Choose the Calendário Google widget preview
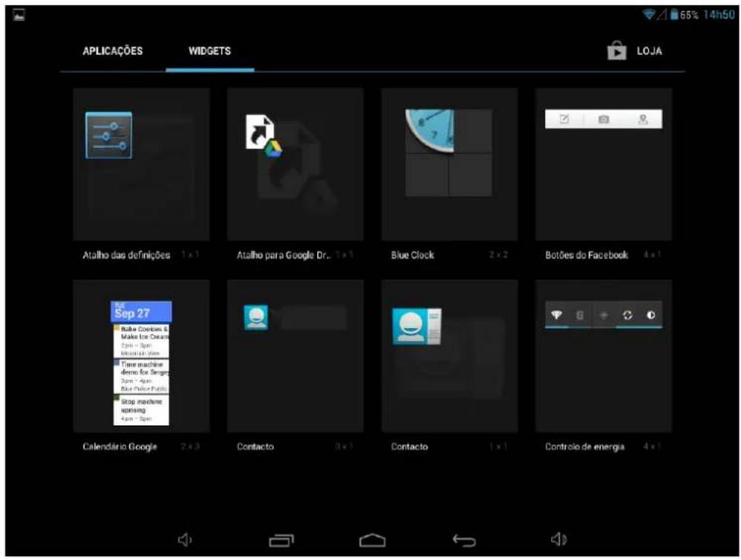Viewport: 741px width, 560px height. point(141,363)
